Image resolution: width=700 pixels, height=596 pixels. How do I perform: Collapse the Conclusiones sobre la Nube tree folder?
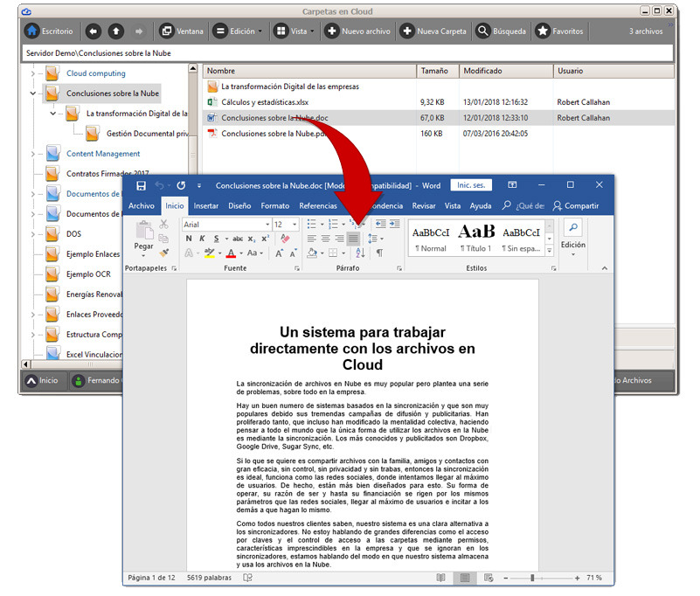[x=33, y=94]
